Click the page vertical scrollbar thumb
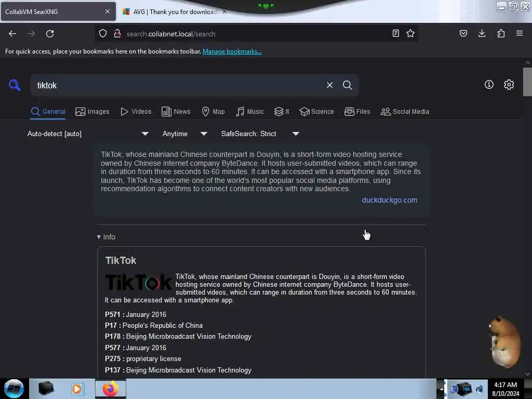Screen dimensions: 532x399 click(527, 82)
